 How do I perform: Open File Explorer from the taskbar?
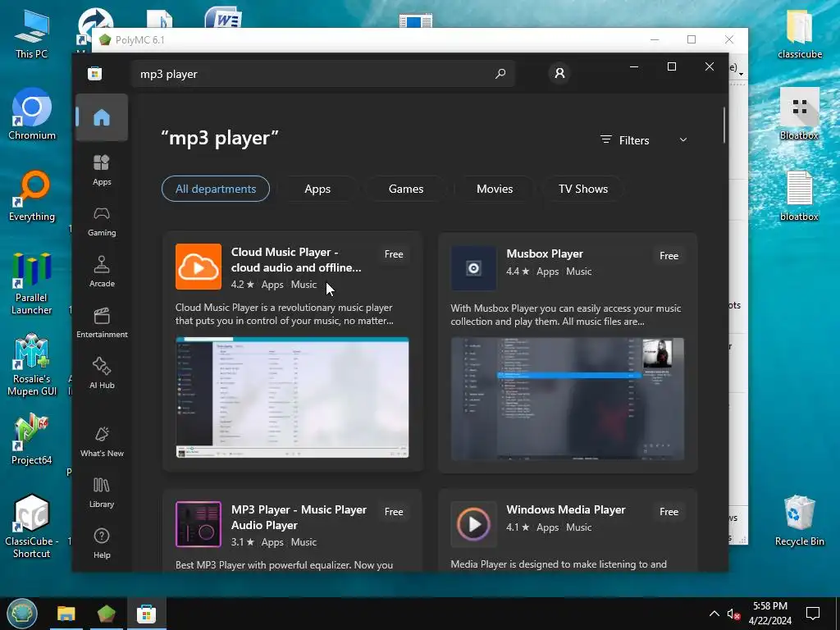pos(66,614)
